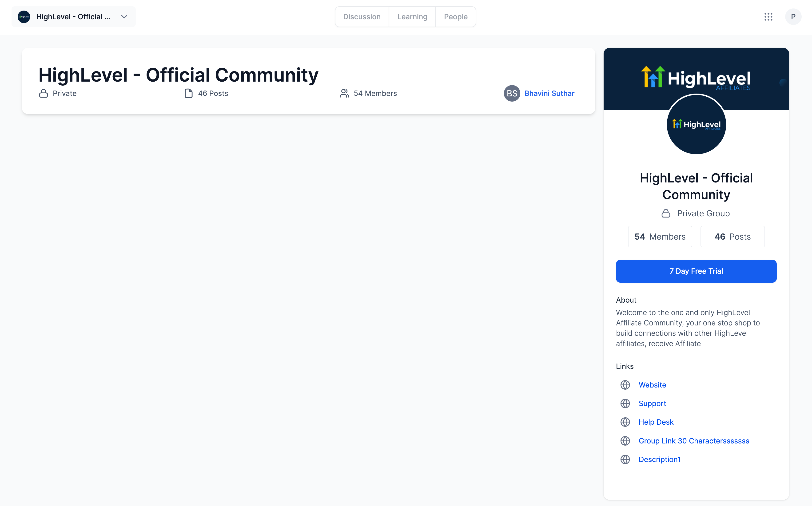Click the 54 Members stat box

[x=660, y=237]
